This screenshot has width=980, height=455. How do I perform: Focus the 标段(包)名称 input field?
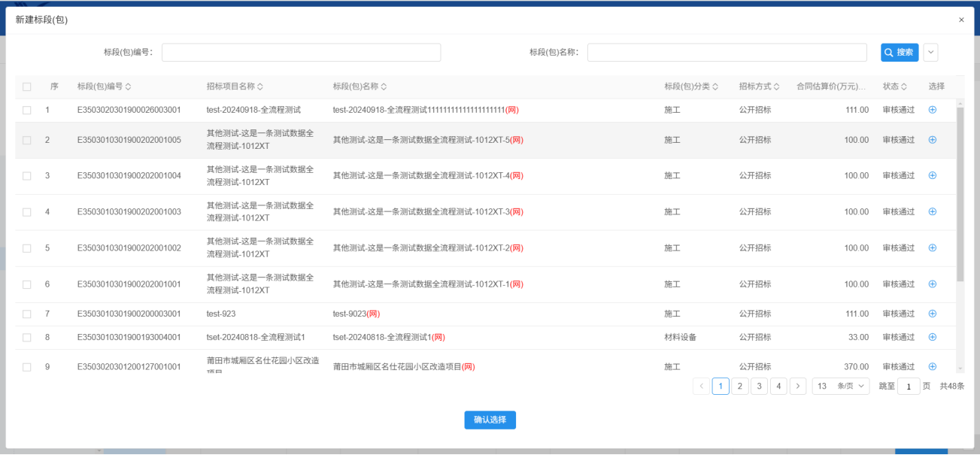tap(727, 52)
